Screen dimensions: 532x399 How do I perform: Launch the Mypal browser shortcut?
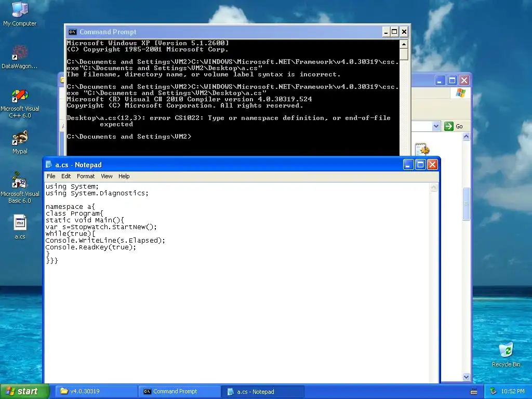(x=20, y=142)
